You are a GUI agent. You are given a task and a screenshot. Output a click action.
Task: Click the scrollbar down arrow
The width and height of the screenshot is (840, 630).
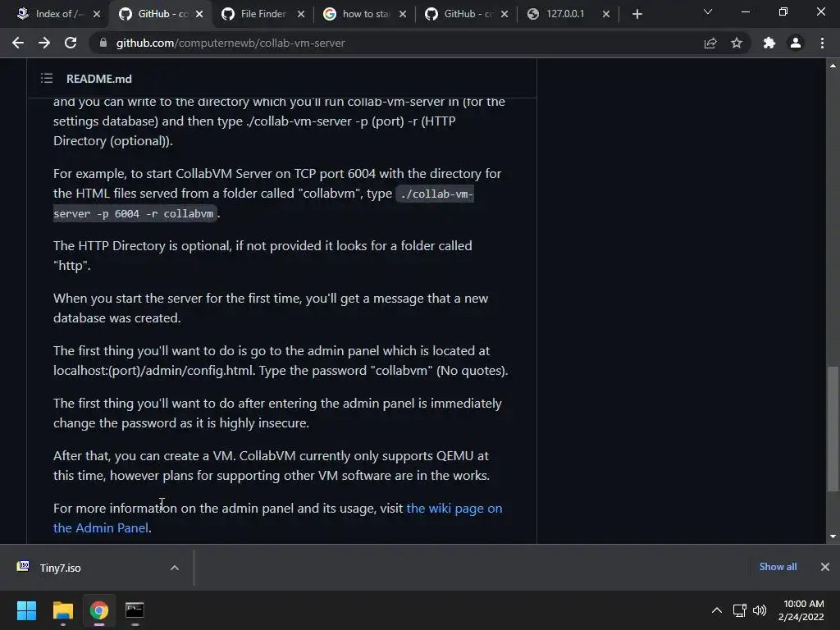pyautogui.click(x=833, y=536)
